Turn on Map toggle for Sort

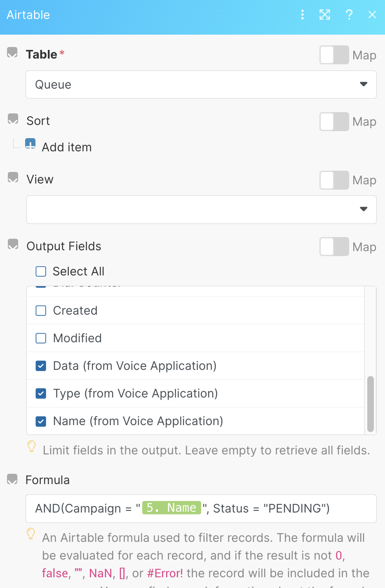click(x=334, y=122)
